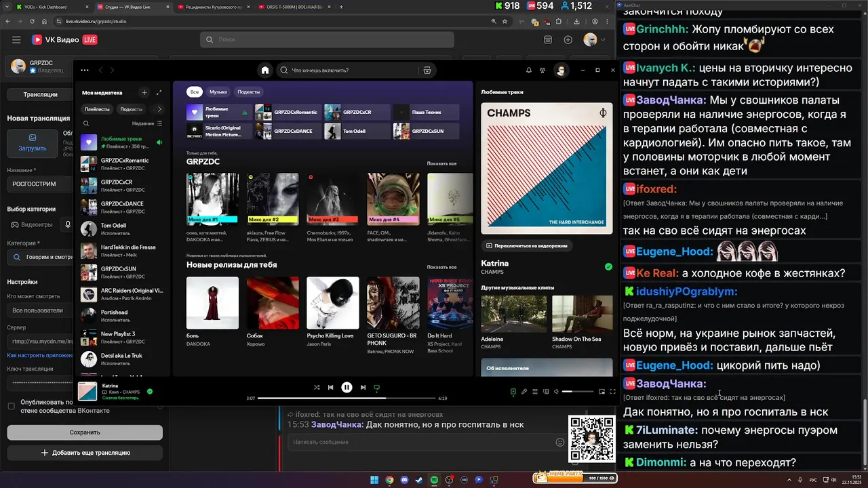Open the Browse icon in Spotify's search bar
Viewport: 868px width, 488px height.
pos(427,70)
